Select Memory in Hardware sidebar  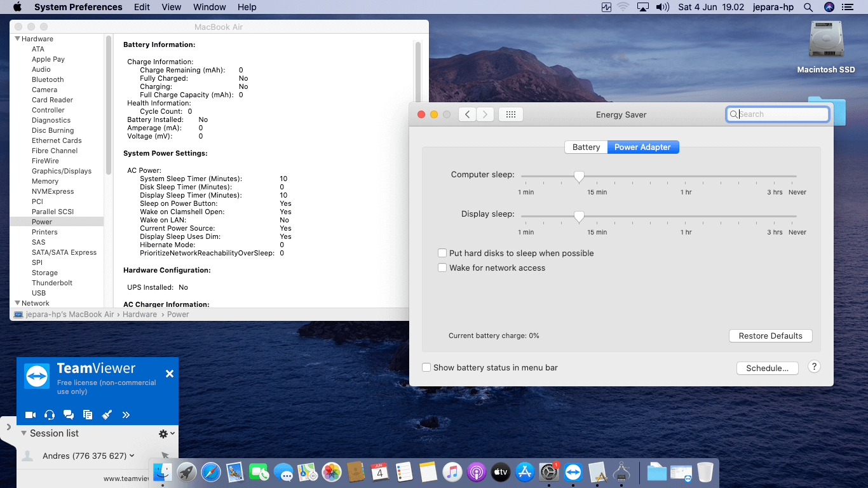tap(45, 181)
